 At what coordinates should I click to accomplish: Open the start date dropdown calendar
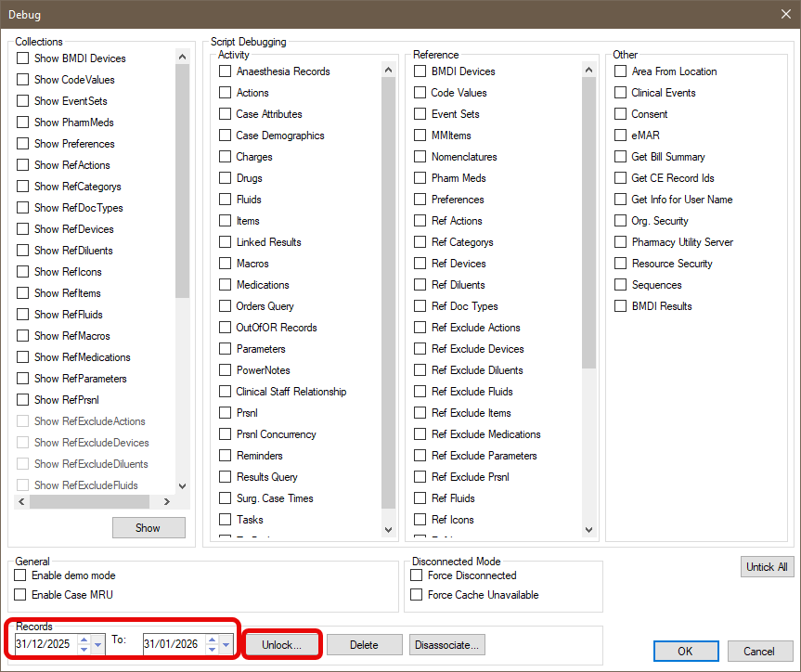pyautogui.click(x=98, y=644)
